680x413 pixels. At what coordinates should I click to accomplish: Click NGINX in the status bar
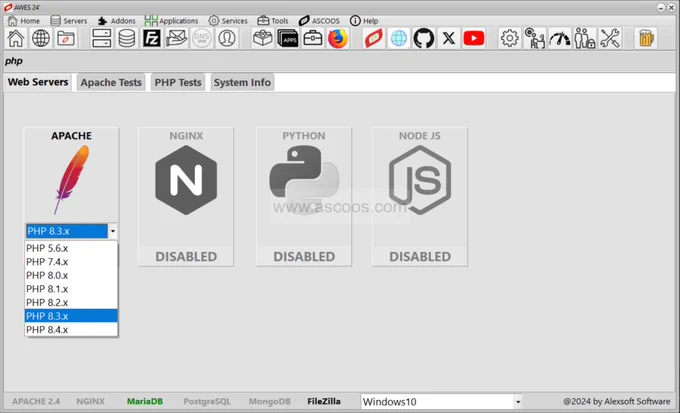click(91, 402)
